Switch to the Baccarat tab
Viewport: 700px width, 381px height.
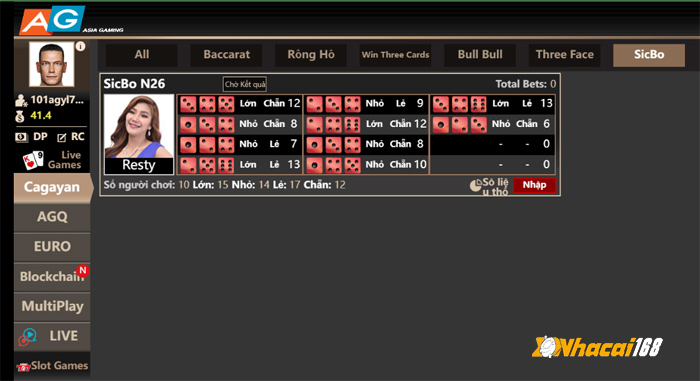tap(226, 55)
